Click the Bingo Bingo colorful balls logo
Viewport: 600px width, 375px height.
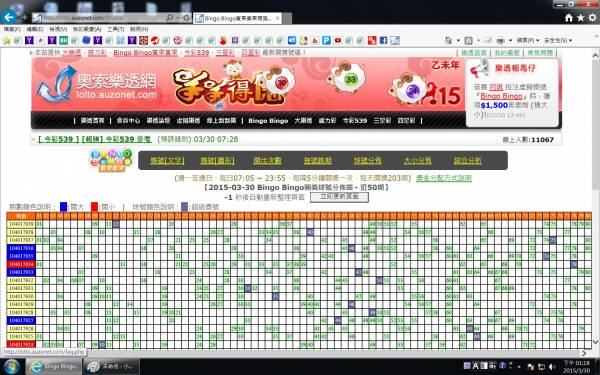111,160
